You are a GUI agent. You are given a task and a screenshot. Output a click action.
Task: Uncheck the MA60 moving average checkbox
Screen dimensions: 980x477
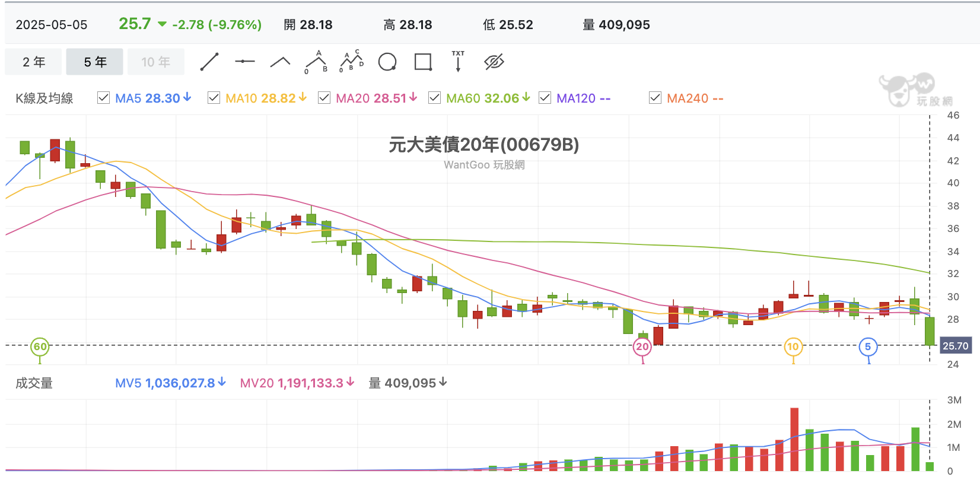[x=434, y=98]
